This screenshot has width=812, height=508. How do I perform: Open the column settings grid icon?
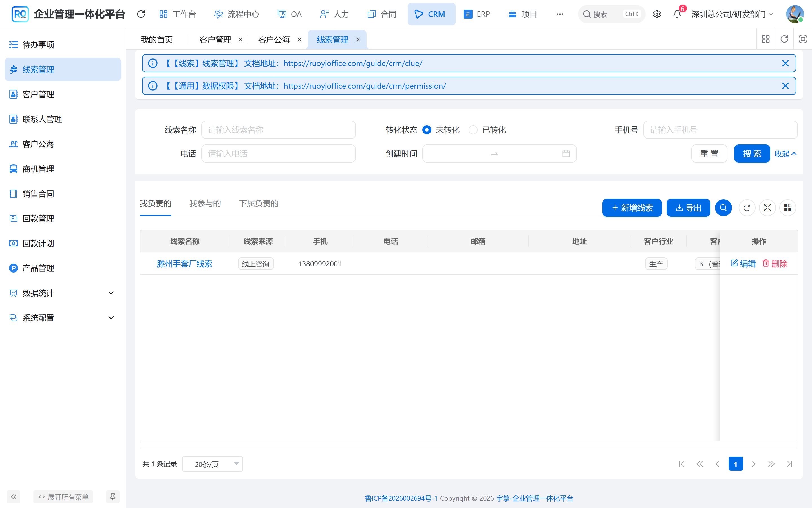click(787, 208)
